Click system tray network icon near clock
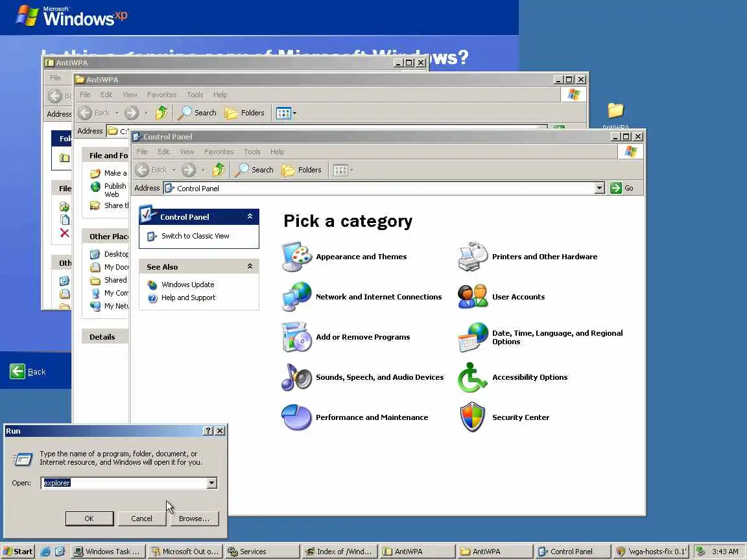The width and height of the screenshot is (747, 560). tap(700, 552)
